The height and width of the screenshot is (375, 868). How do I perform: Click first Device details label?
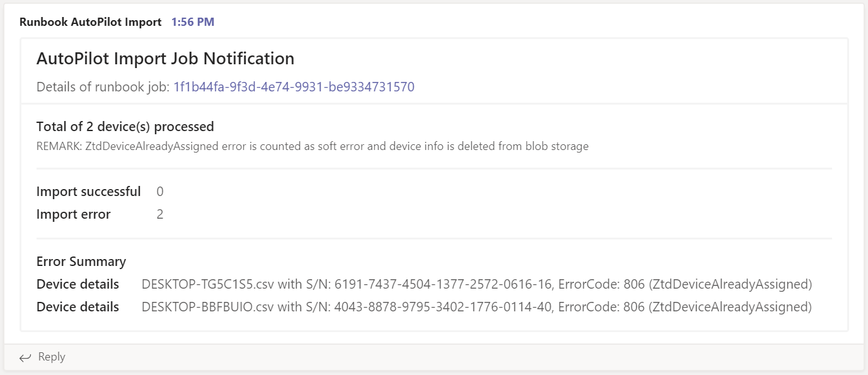[77, 284]
